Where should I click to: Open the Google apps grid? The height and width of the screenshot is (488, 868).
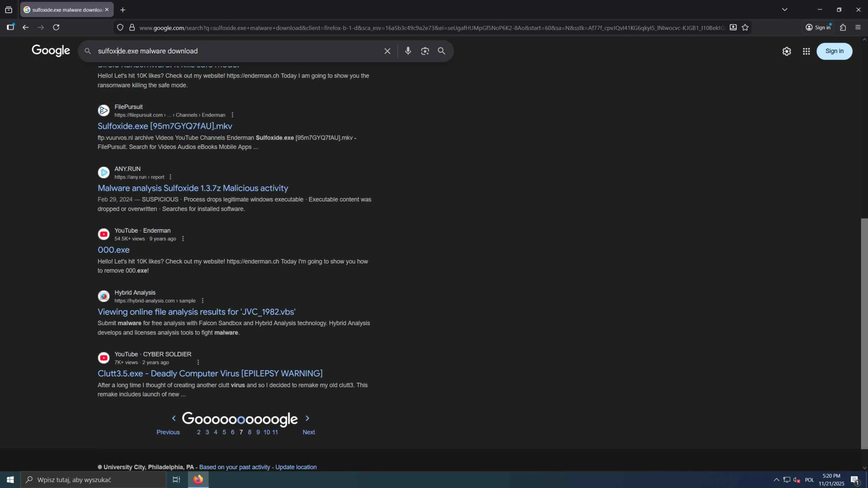tap(806, 51)
